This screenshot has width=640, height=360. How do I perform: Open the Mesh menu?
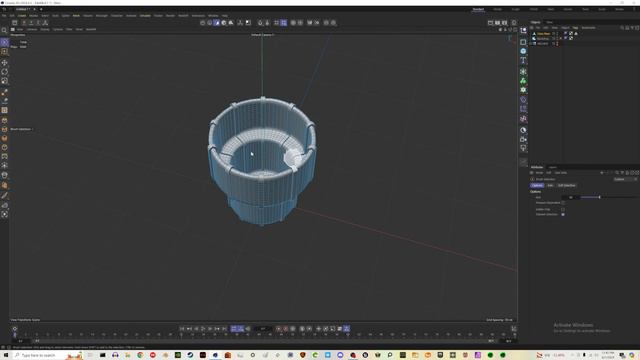click(76, 16)
